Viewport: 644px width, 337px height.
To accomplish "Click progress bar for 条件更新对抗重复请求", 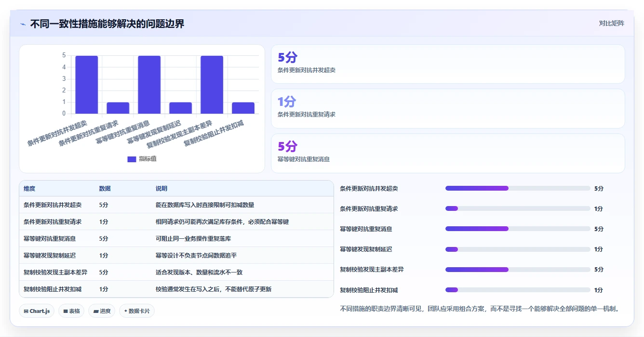I will click(518, 208).
